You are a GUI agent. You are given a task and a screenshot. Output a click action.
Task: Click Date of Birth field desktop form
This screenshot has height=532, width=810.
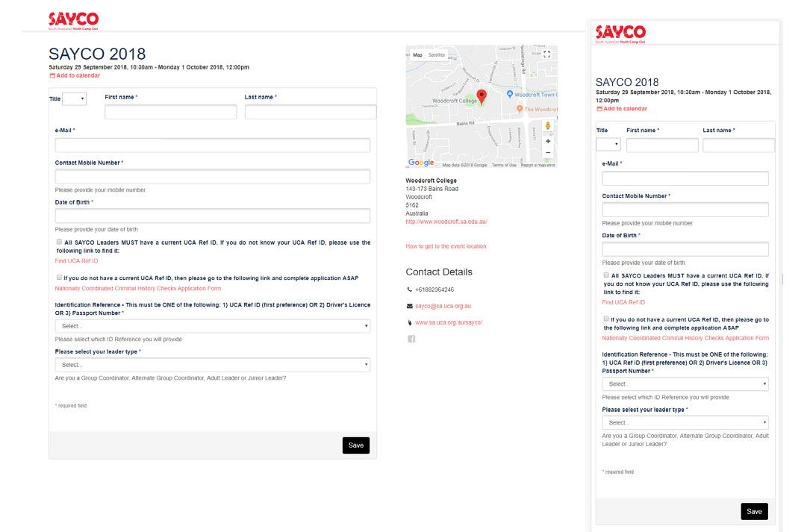[212, 216]
